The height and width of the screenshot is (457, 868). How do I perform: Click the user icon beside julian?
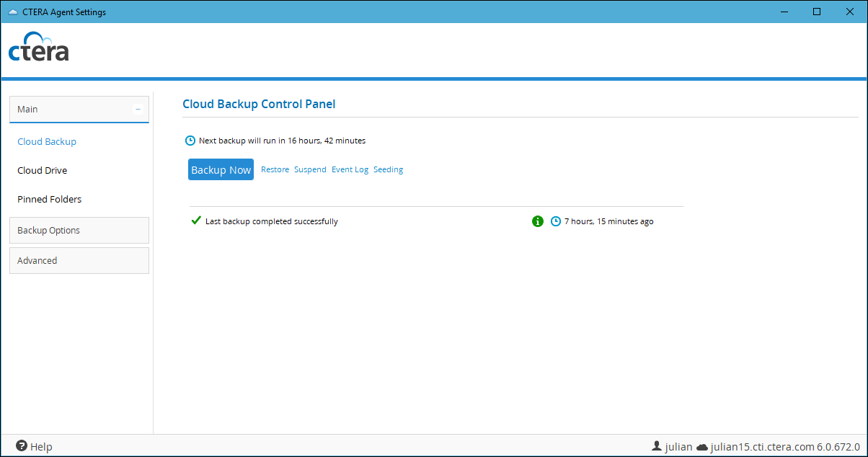(x=657, y=446)
